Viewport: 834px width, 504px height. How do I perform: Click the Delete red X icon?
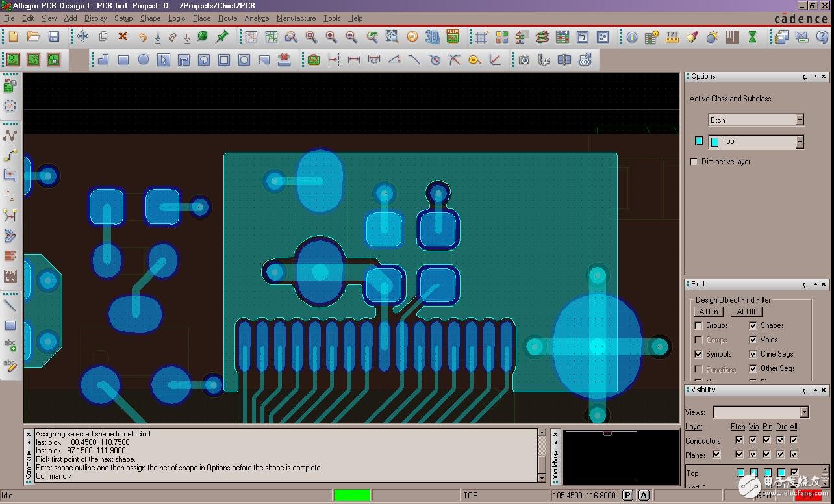(123, 37)
